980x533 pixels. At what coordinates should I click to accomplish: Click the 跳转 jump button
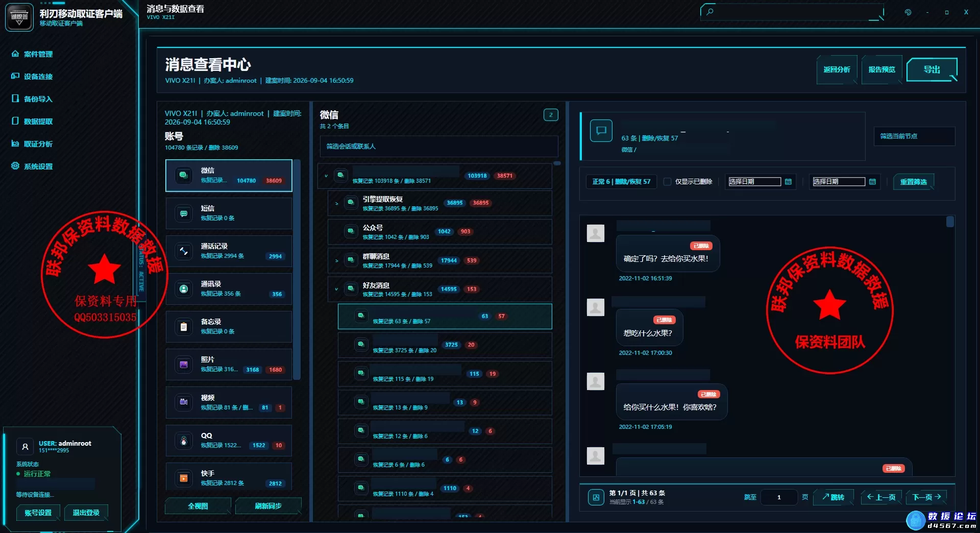click(x=834, y=497)
